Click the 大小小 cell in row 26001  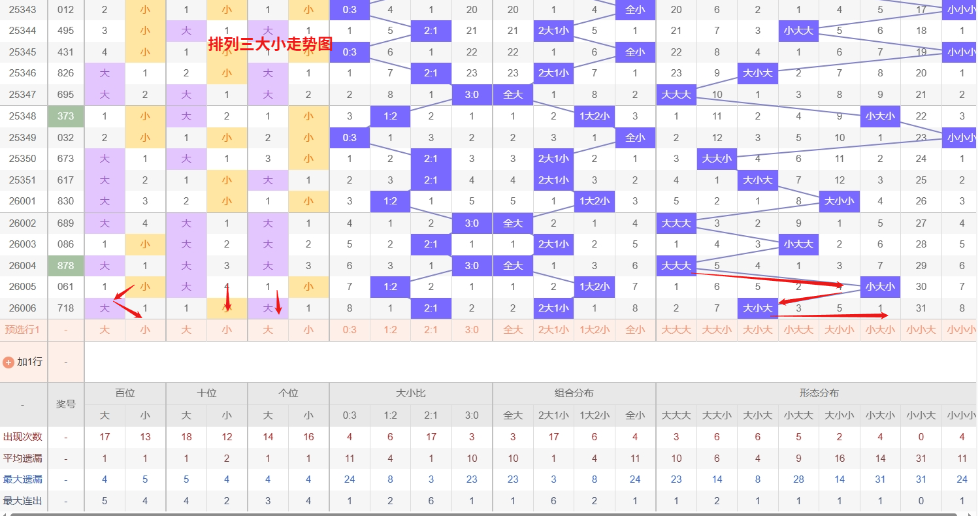[x=840, y=201]
